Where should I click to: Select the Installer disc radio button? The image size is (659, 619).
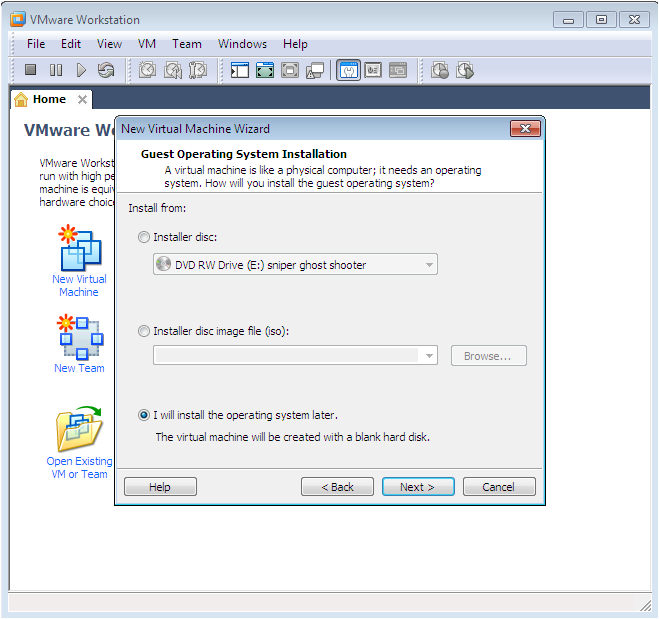pyautogui.click(x=144, y=237)
